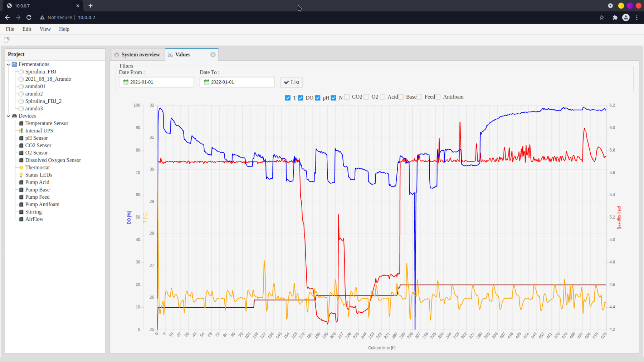Click the calendar icon in Date From
Screen dimensions: 644x362
[126, 82]
